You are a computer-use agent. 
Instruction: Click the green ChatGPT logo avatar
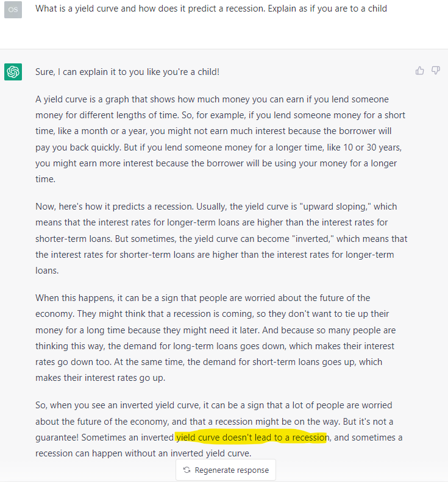click(13, 72)
